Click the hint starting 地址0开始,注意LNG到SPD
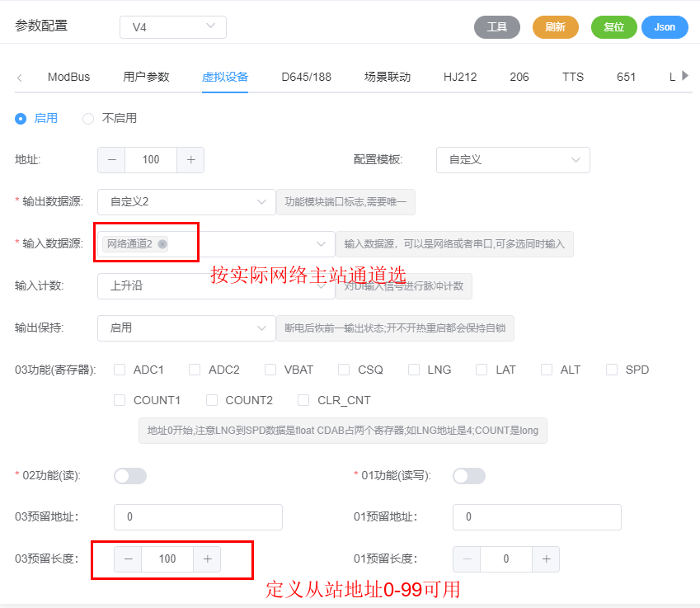Screen dimensions: 700x608 point(343,431)
